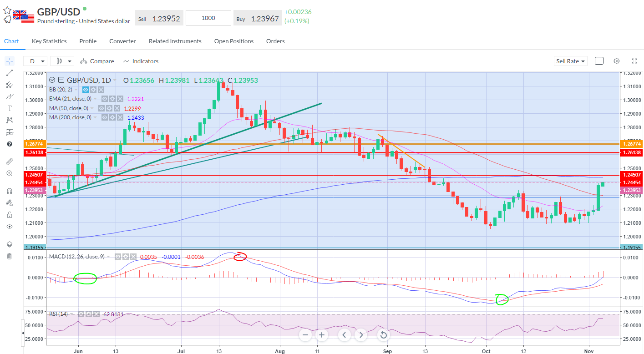Collapse the indicator legend with the circled chevron

tap(52, 80)
